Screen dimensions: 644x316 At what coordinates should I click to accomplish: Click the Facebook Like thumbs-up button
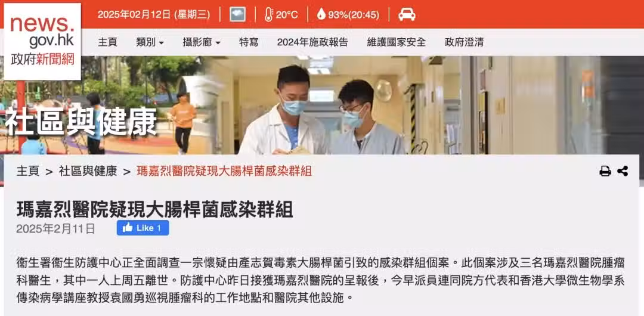point(143,228)
